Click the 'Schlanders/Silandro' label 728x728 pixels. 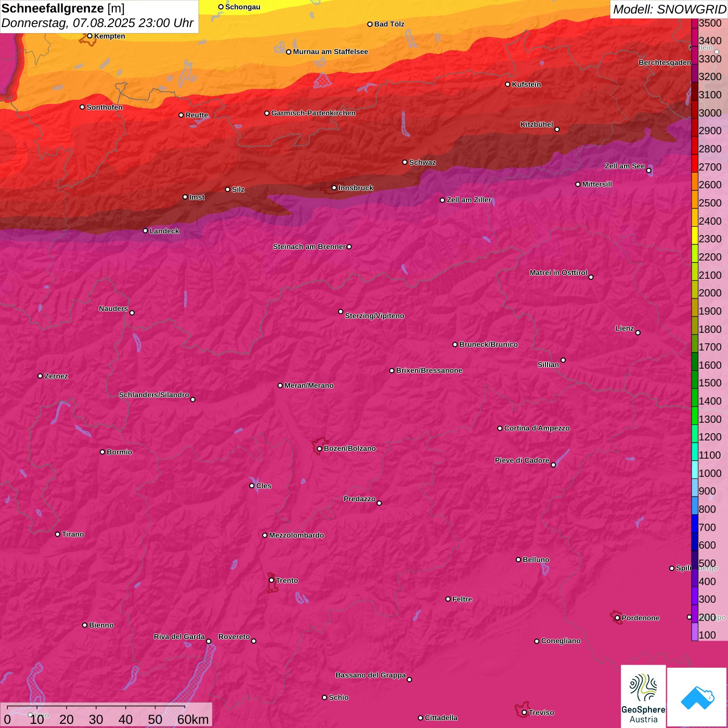click(x=154, y=395)
